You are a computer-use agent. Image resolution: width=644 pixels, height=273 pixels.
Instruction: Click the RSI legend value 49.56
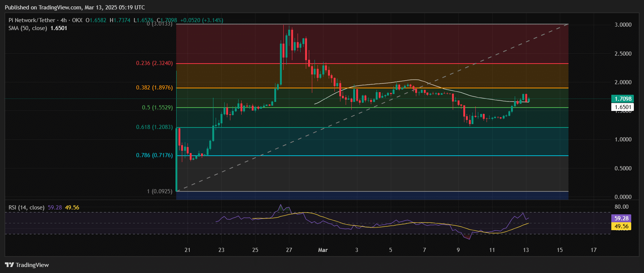point(72,208)
